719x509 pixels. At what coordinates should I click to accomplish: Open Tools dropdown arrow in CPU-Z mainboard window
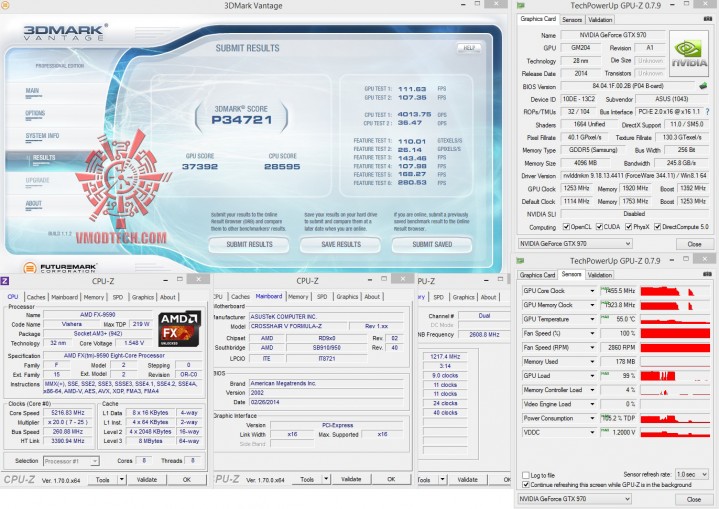coord(326,479)
